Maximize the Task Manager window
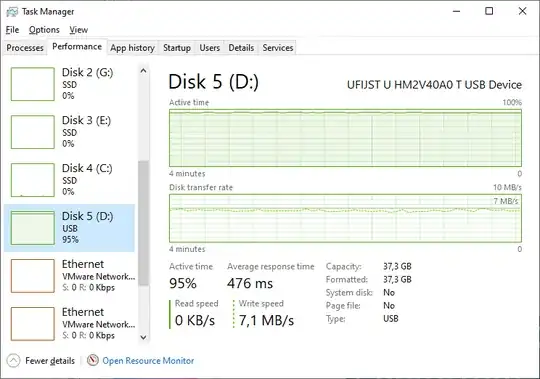This screenshot has width=540, height=379. 489,11
